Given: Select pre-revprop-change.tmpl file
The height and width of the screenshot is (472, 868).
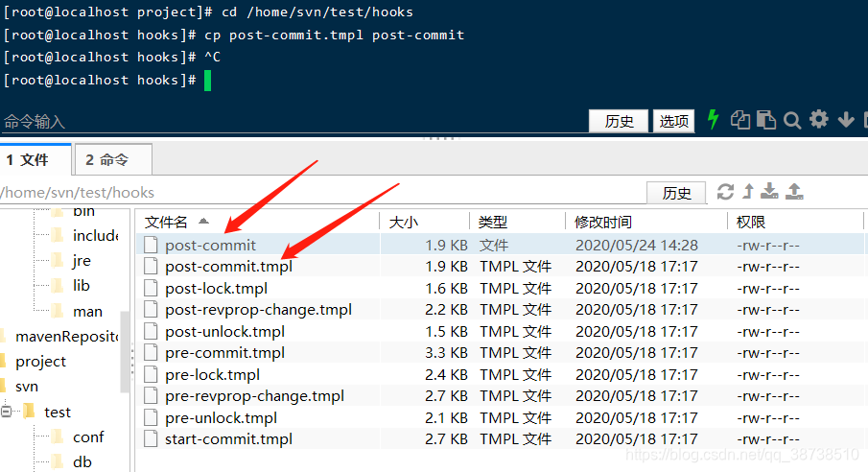Looking at the screenshot, I should pyautogui.click(x=254, y=396).
